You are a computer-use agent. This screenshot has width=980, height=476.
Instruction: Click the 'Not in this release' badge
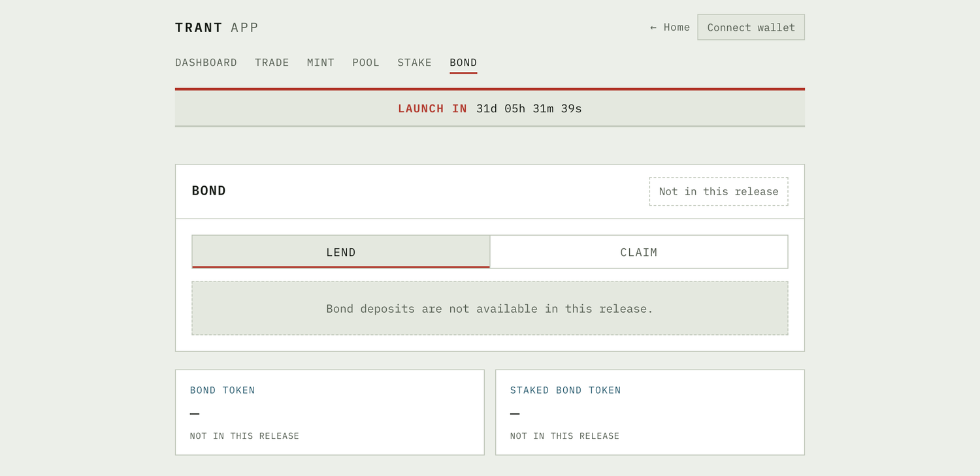point(719,191)
